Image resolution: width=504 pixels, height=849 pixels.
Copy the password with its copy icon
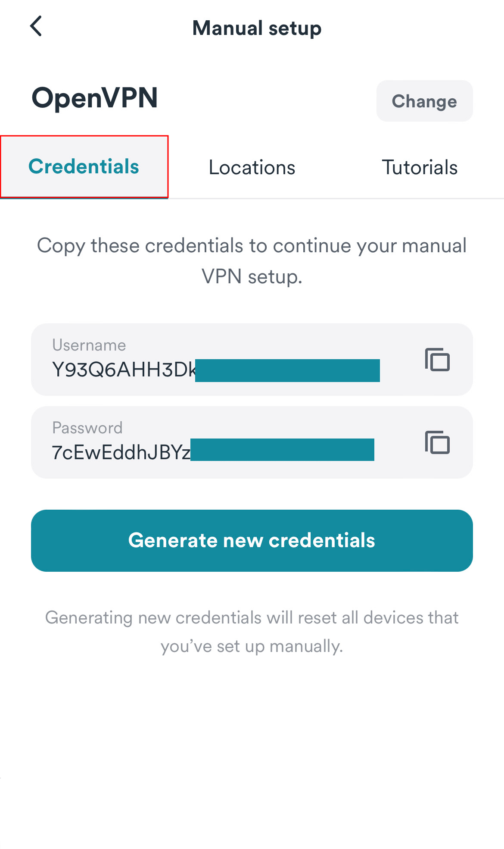(437, 442)
